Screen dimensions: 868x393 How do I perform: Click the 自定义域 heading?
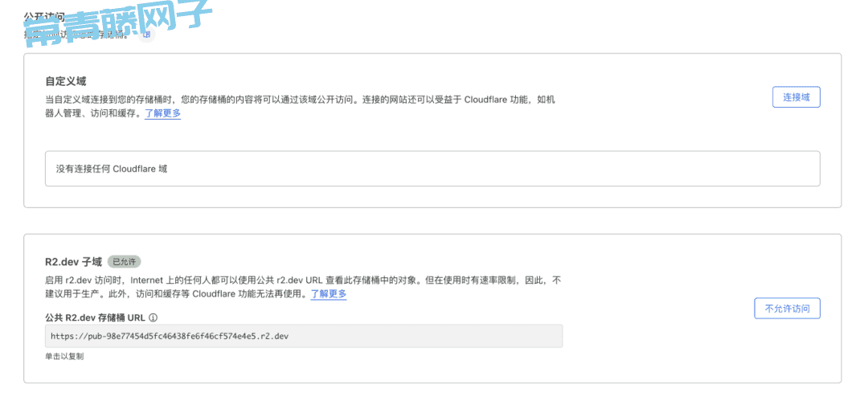point(65,81)
